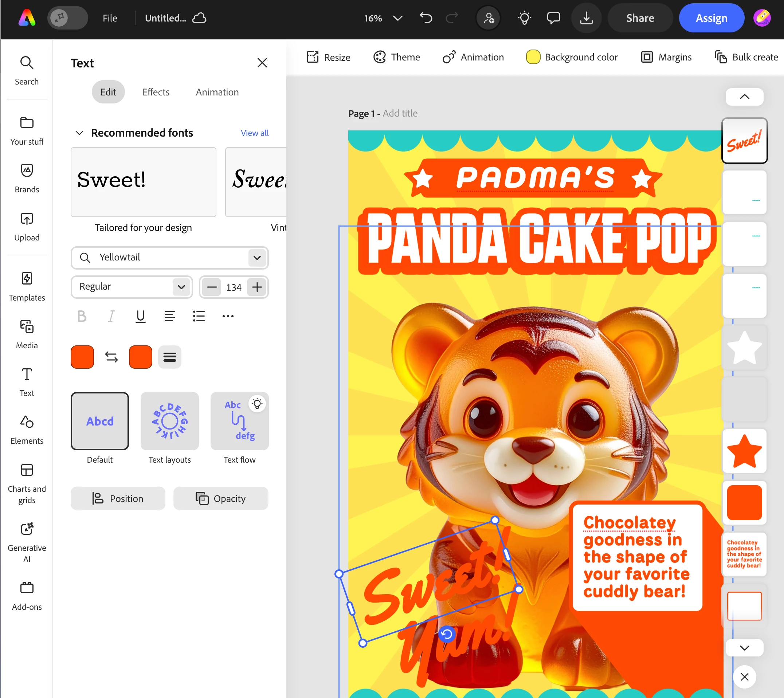Open the comments speech bubble icon

pos(553,18)
